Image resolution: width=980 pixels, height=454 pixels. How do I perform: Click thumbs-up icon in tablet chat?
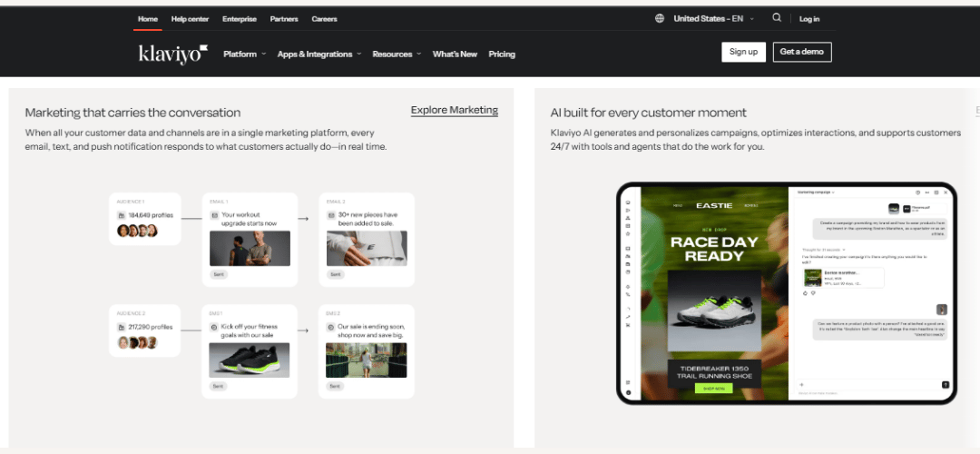tap(805, 292)
